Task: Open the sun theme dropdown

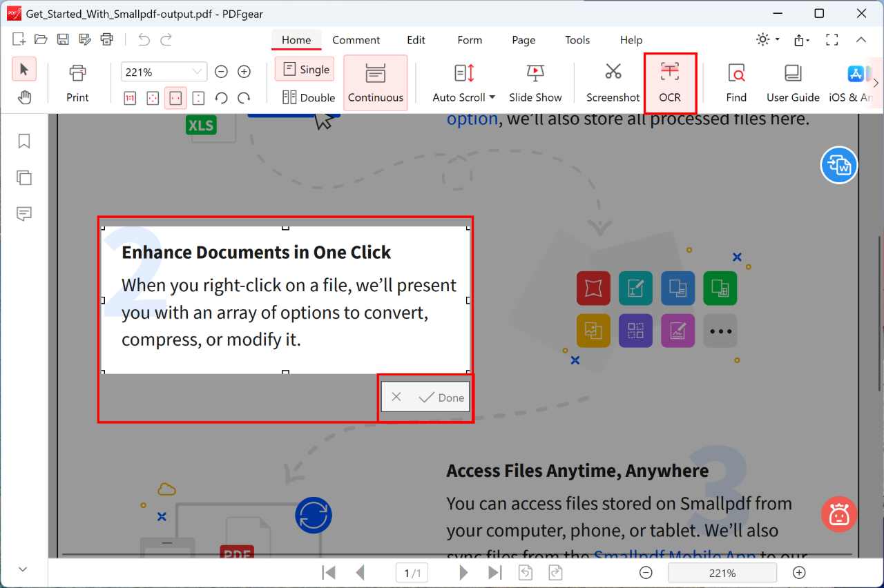Action: point(767,39)
